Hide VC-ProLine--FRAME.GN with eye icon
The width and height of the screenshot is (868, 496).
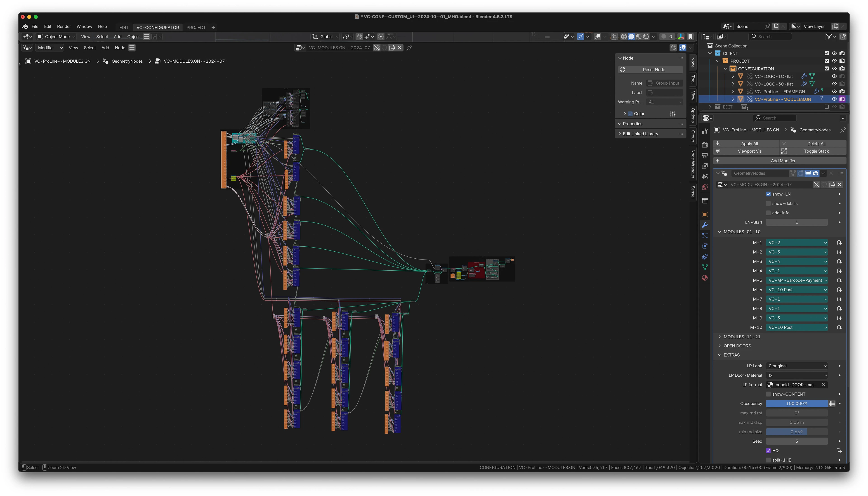pyautogui.click(x=834, y=91)
